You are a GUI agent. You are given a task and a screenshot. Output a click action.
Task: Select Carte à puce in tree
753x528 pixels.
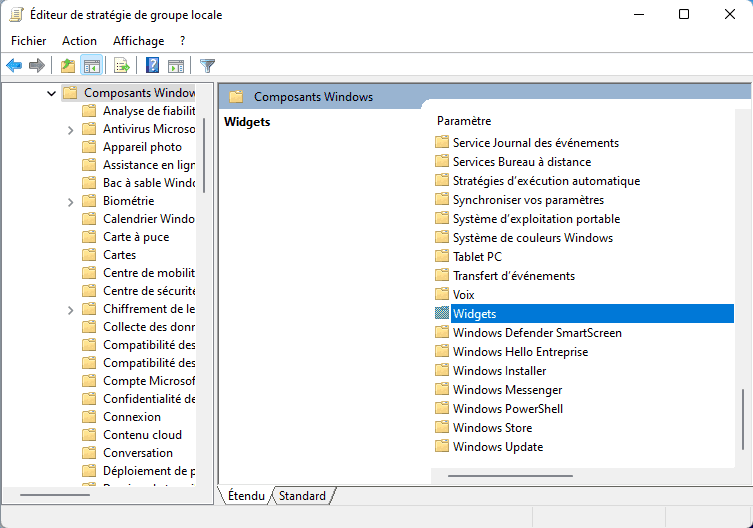pos(136,237)
